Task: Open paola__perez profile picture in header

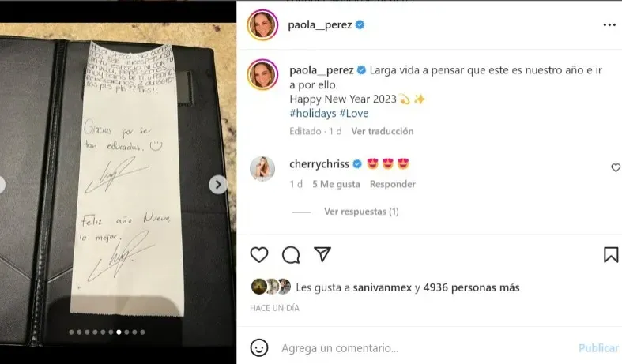Action: (262, 25)
